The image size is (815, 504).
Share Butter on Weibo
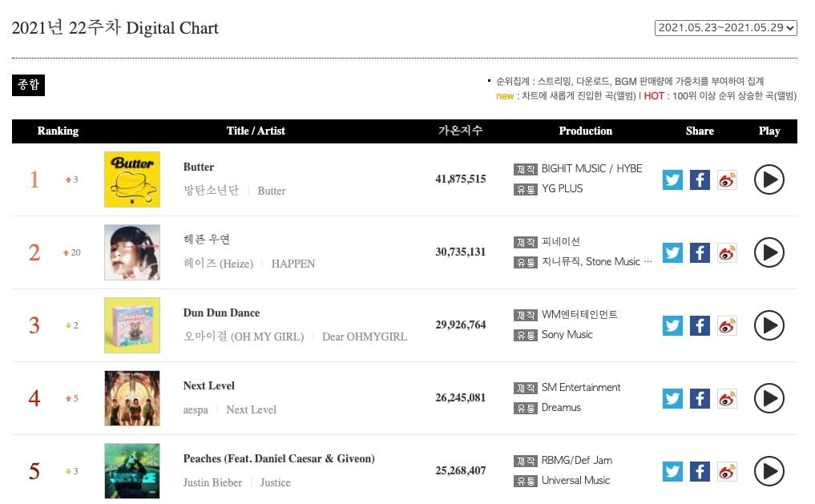tap(727, 179)
